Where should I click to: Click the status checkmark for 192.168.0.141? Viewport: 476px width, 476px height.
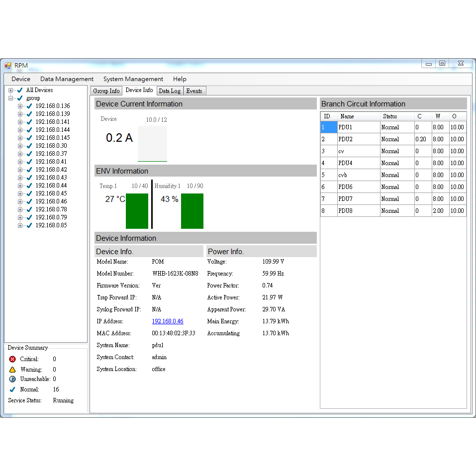click(29, 122)
